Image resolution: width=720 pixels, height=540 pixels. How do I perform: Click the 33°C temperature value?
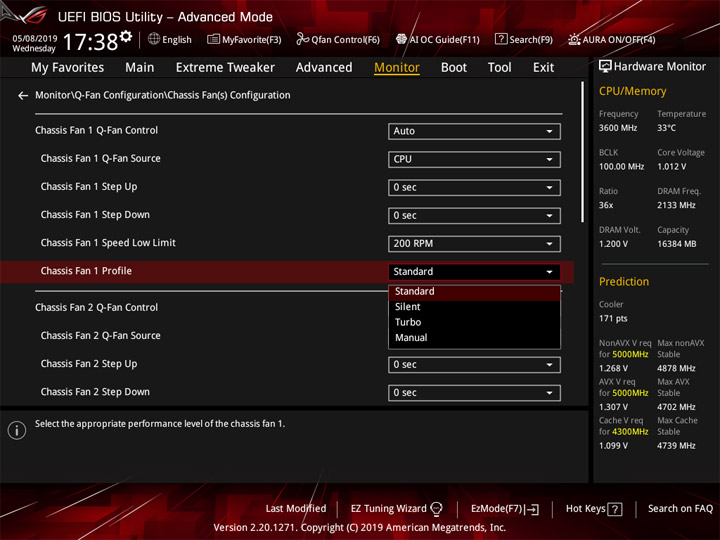666,128
